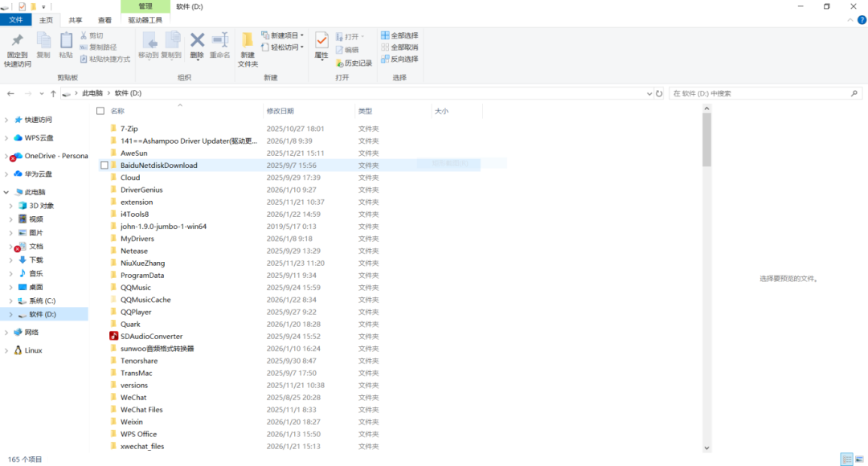Open the Drive Tools ribbon tab
The height and width of the screenshot is (466, 868).
click(x=145, y=20)
